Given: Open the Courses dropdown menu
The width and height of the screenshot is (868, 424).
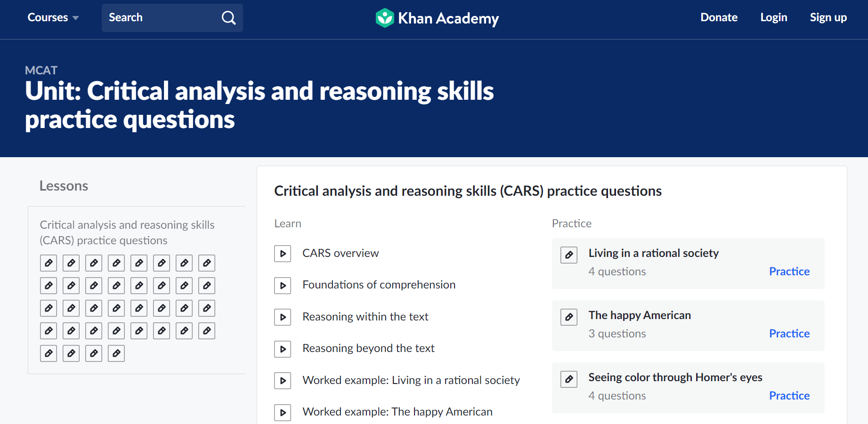Looking at the screenshot, I should tap(53, 17).
